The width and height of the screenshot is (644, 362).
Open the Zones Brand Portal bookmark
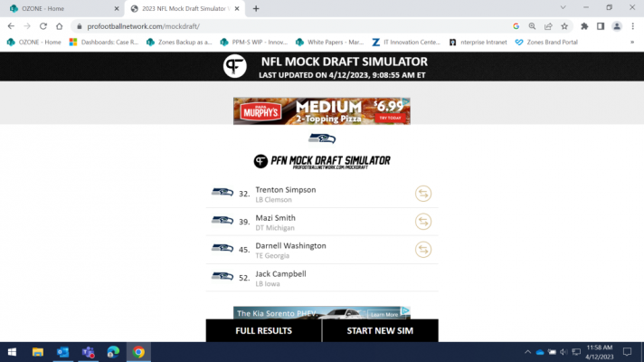click(x=546, y=42)
